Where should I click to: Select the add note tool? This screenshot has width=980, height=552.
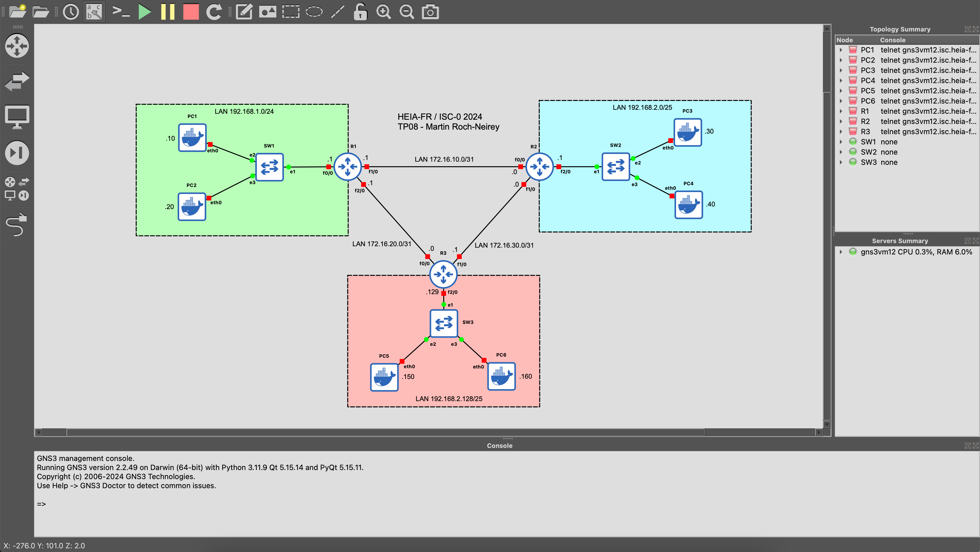tap(244, 11)
